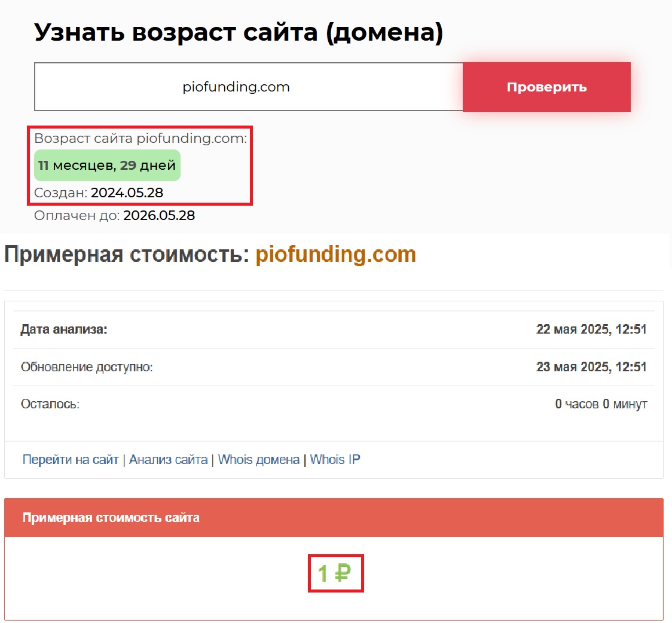Open the "Анализ сайта" link
The height and width of the screenshot is (623, 672).
(x=168, y=460)
